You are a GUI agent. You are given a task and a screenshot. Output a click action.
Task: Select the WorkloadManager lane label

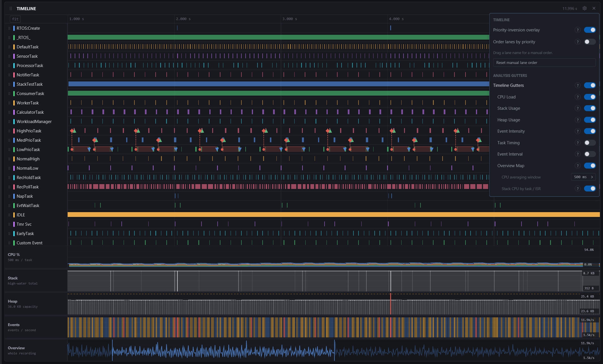[x=34, y=122]
